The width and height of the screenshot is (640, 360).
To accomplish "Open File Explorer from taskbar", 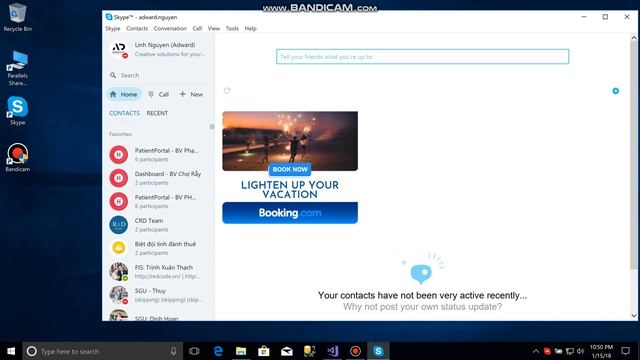I will (241, 351).
